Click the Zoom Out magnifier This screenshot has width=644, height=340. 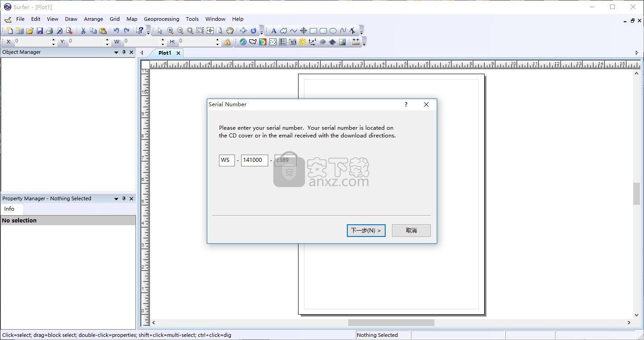coord(180,31)
